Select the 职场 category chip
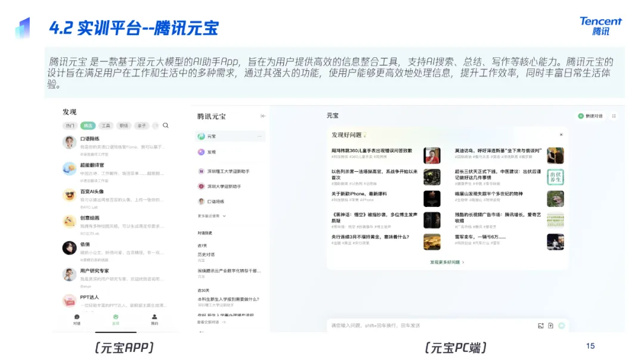 tap(124, 126)
